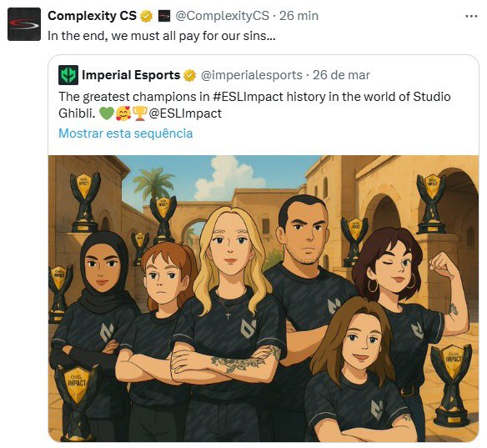
Task: Open the Ghibli-style team image
Action: point(264,299)
